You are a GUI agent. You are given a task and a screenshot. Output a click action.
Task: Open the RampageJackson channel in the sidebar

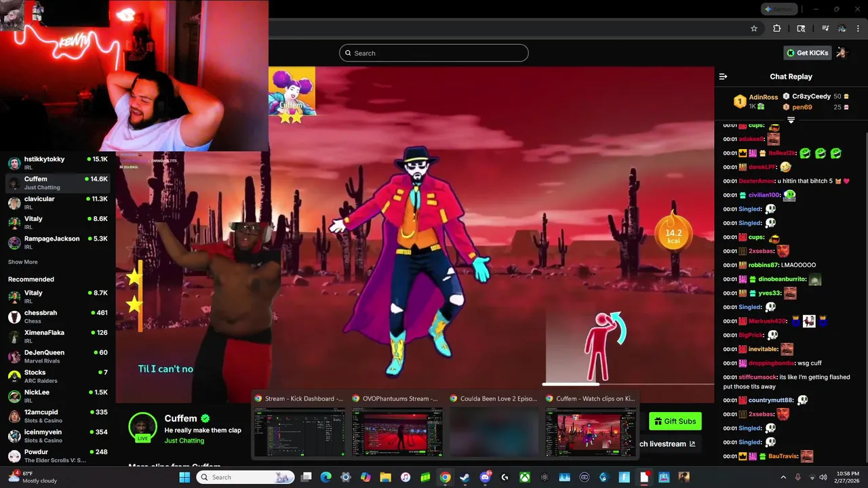point(58,243)
